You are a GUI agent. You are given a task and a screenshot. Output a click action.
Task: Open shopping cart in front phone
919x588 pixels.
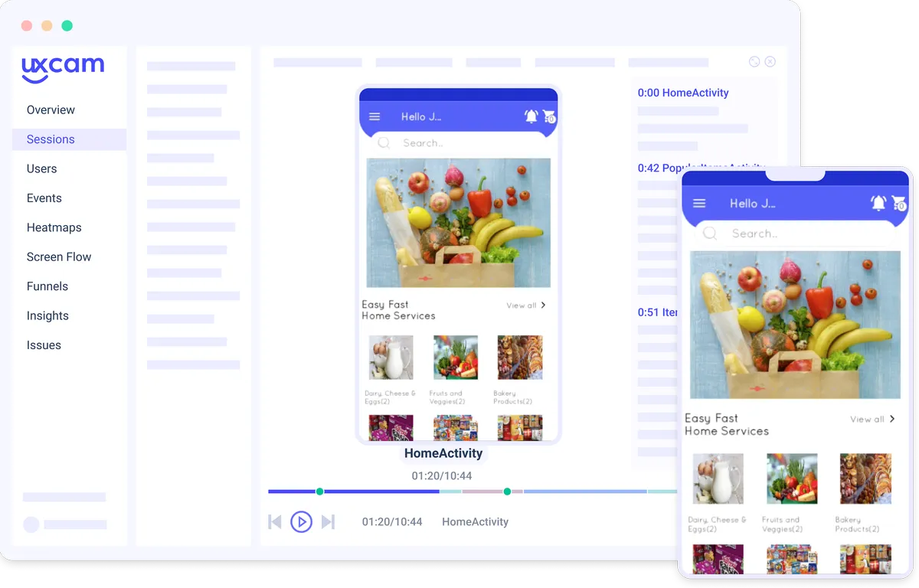tap(899, 203)
